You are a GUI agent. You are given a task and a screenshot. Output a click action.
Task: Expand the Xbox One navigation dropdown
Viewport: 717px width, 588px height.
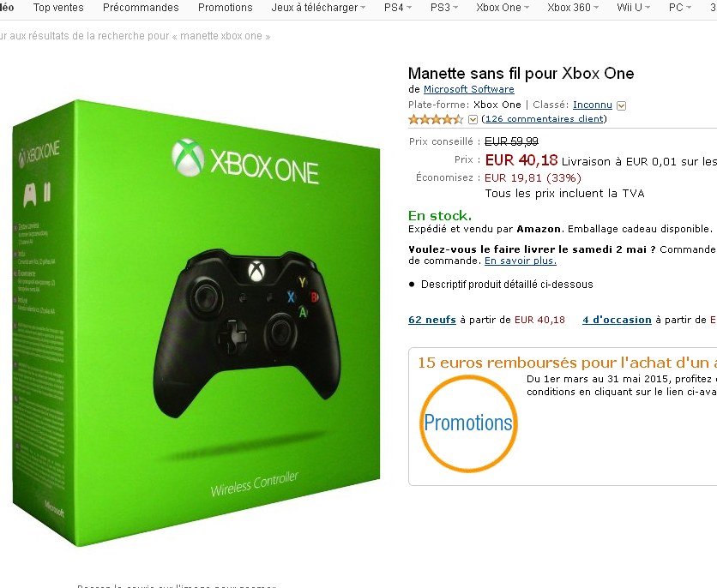(x=503, y=8)
